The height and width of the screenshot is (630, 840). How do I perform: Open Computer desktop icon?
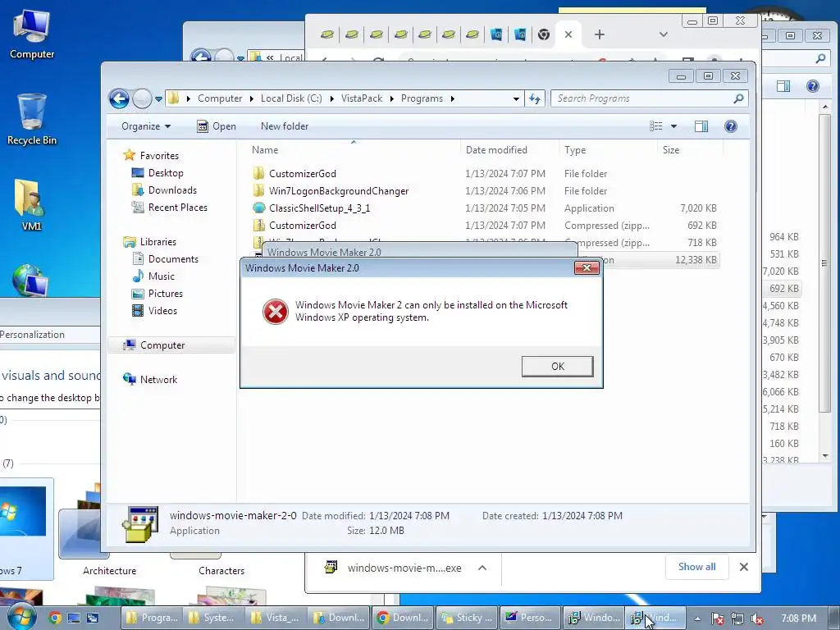(x=32, y=34)
